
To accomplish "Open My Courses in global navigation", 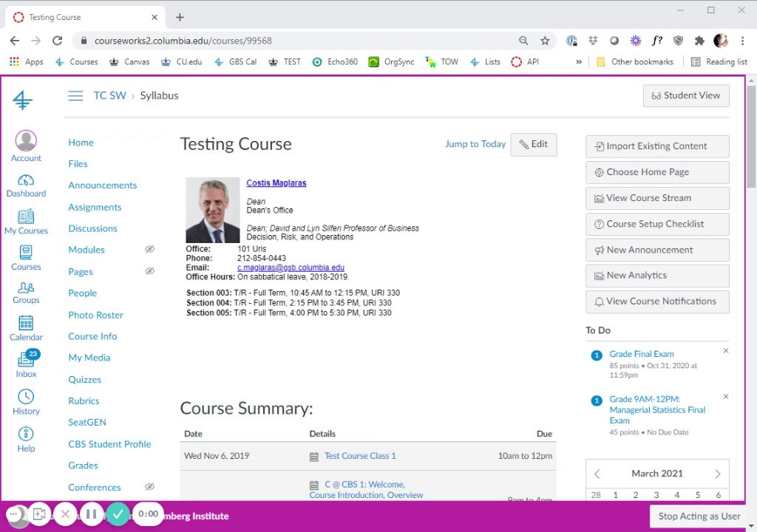I will 26,222.
